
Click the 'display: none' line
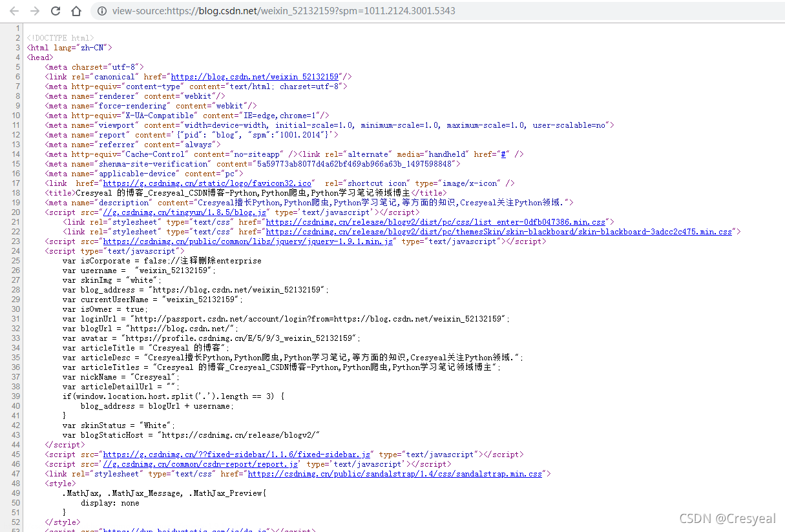[x=110, y=503]
